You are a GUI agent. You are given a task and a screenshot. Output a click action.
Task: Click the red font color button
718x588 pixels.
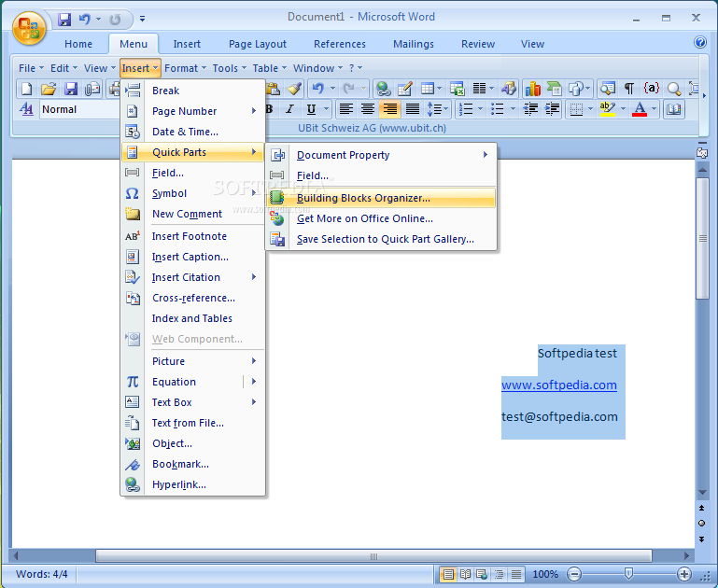(640, 109)
